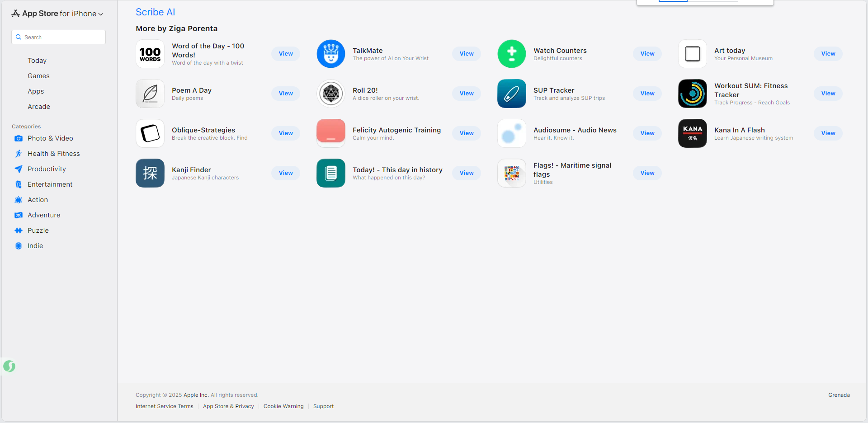Open the Kanji Finder app icon
The height and width of the screenshot is (423, 868).
[x=150, y=173]
